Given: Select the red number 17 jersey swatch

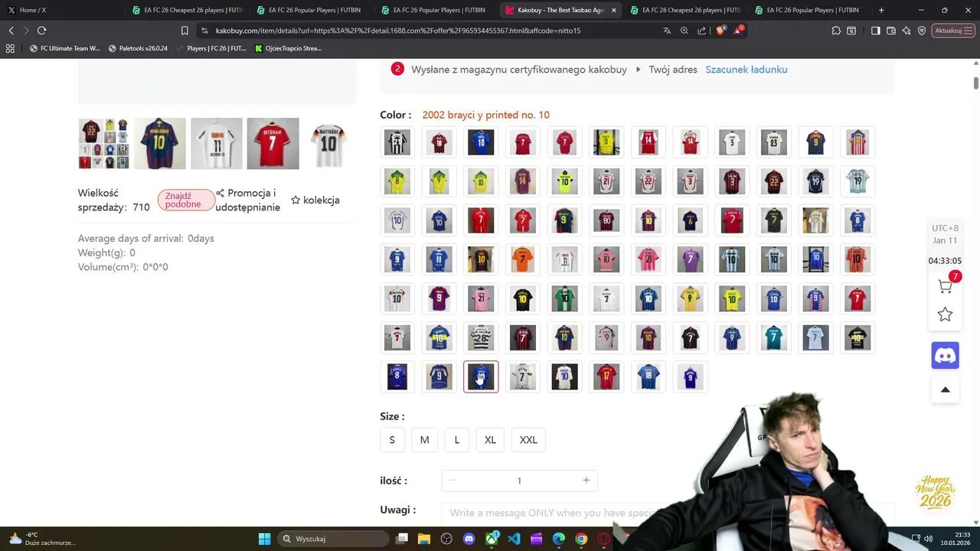Looking at the screenshot, I should tap(606, 377).
